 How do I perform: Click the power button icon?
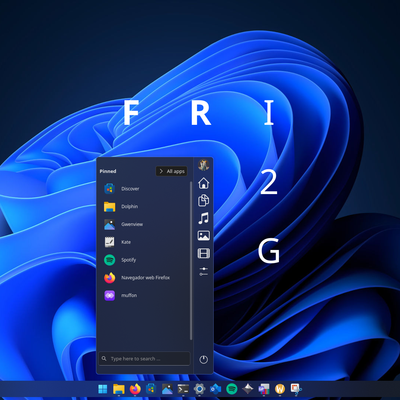(204, 360)
